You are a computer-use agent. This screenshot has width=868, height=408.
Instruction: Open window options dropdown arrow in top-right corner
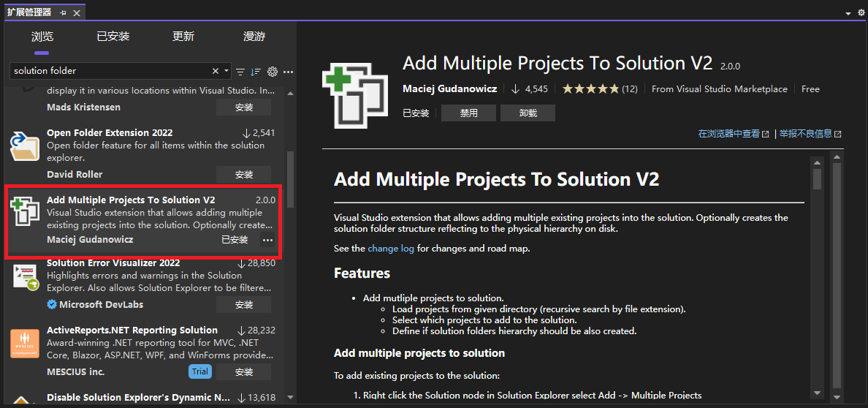coord(848,12)
